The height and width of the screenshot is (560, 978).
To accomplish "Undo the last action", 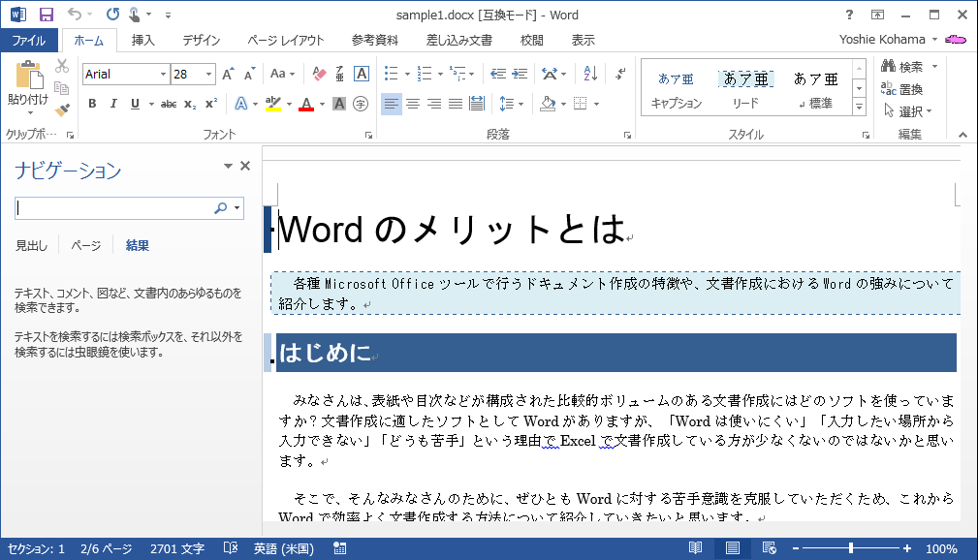I will (75, 15).
